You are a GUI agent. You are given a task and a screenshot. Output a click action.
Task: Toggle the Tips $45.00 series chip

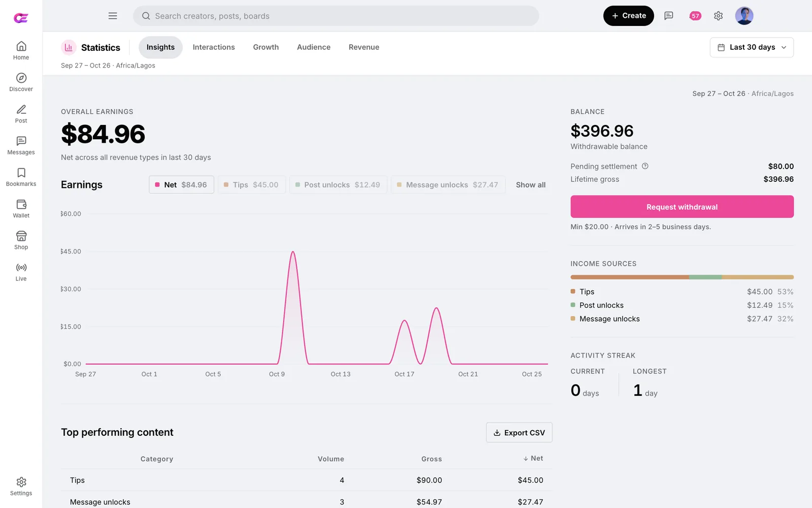click(x=251, y=184)
